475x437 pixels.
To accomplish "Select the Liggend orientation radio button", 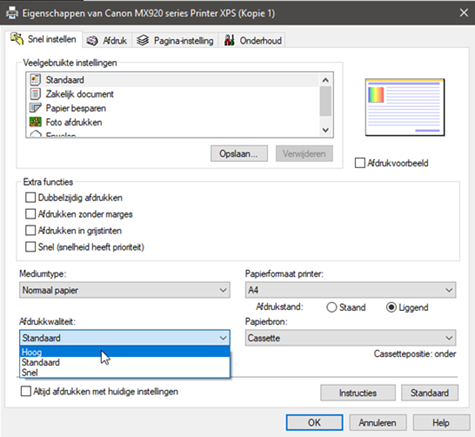I will click(x=391, y=307).
